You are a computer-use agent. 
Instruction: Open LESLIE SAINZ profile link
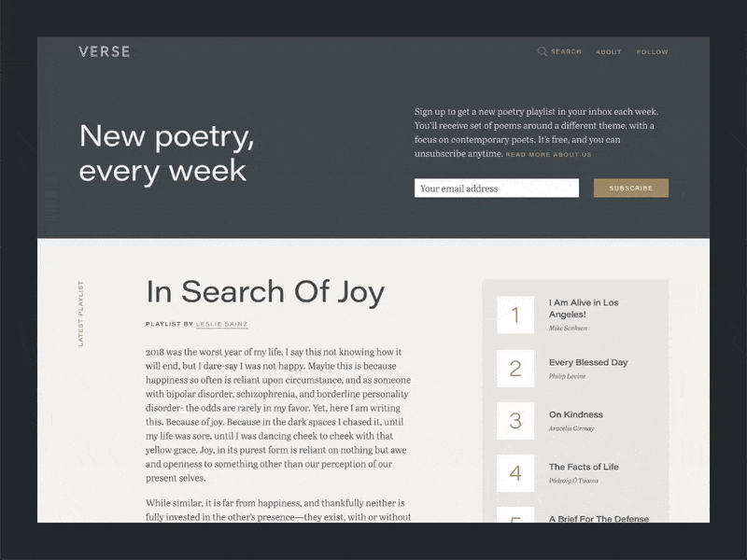221,324
